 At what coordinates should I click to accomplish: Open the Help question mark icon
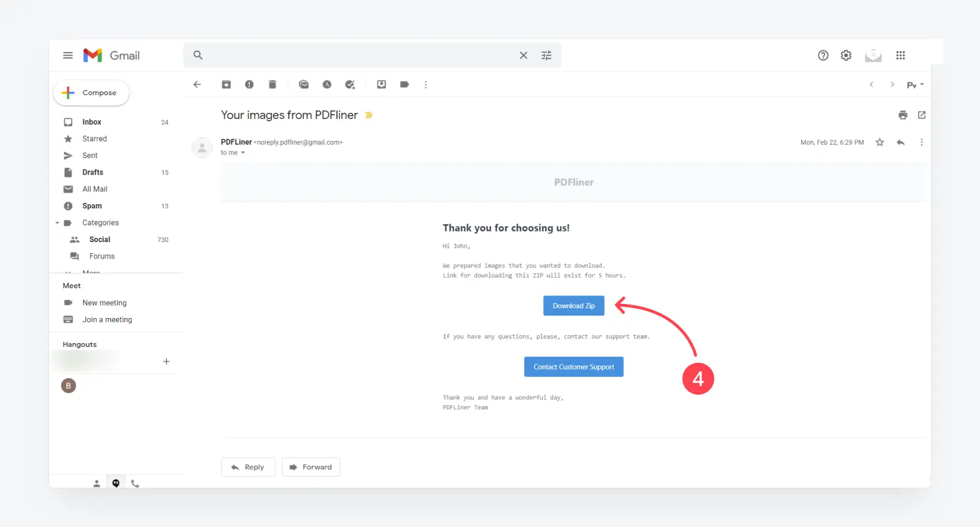[823, 55]
